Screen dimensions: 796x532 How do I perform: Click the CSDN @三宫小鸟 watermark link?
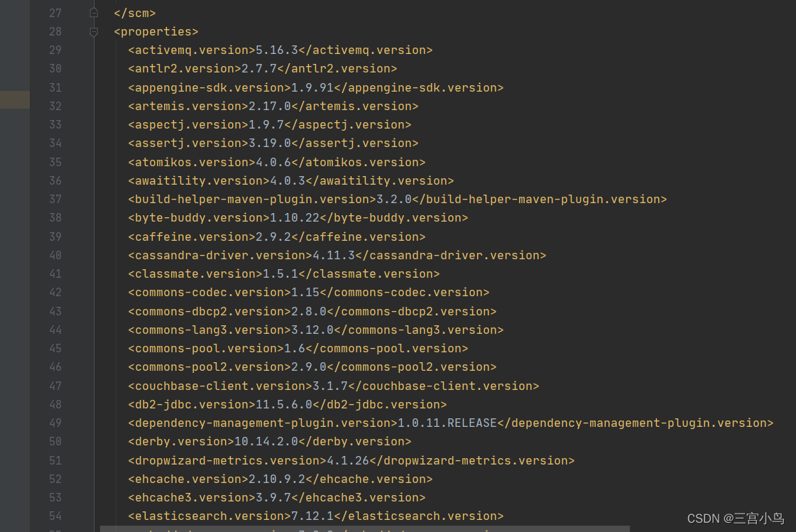pyautogui.click(x=735, y=519)
